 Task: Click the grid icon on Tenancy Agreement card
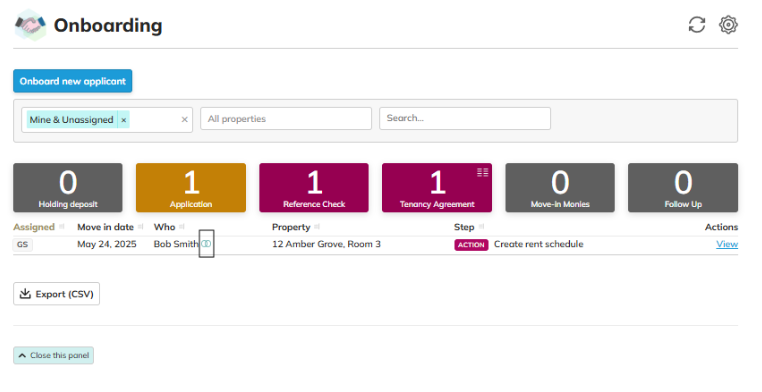(x=483, y=172)
